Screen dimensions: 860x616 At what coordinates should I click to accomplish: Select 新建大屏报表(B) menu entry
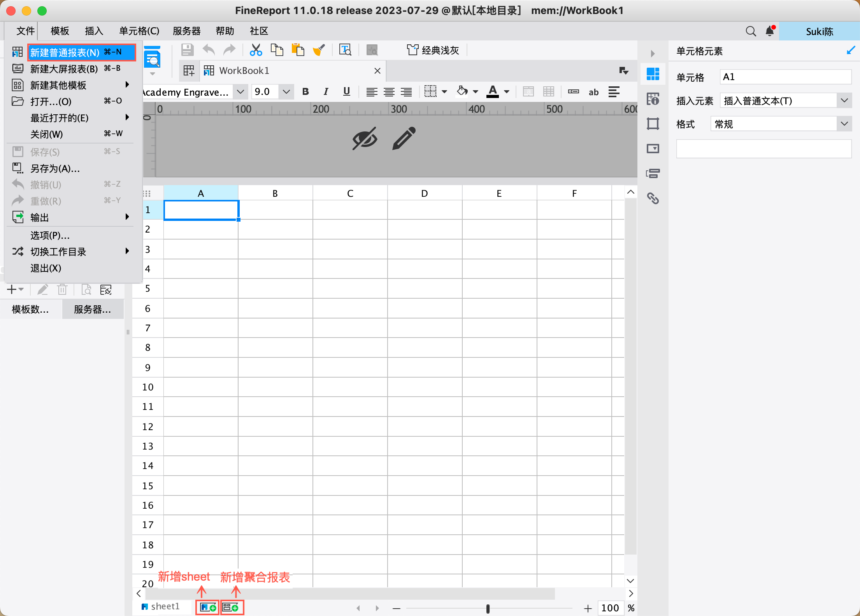coord(64,69)
